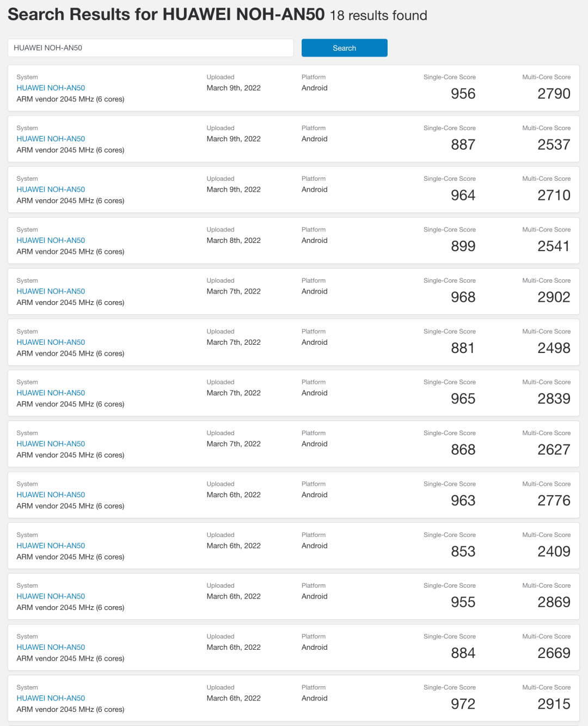Open HUAWEI NOH-AN50 result scoring 899
The width and height of the screenshot is (588, 726).
point(51,240)
